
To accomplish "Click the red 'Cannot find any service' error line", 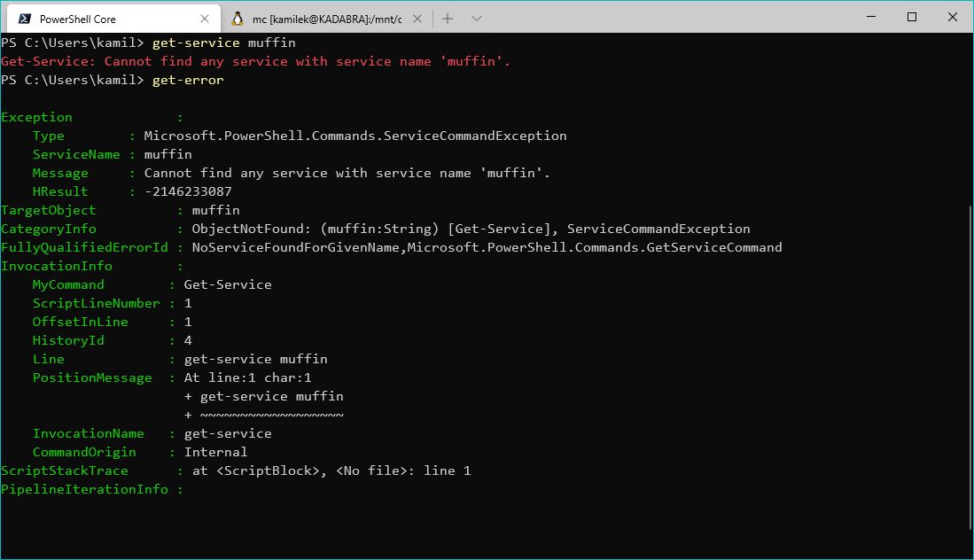I will [x=255, y=61].
